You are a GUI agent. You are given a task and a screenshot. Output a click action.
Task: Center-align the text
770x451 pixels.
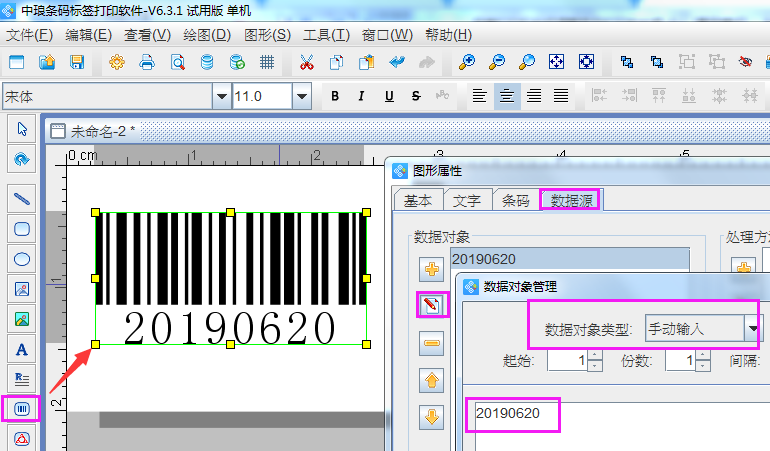point(507,96)
